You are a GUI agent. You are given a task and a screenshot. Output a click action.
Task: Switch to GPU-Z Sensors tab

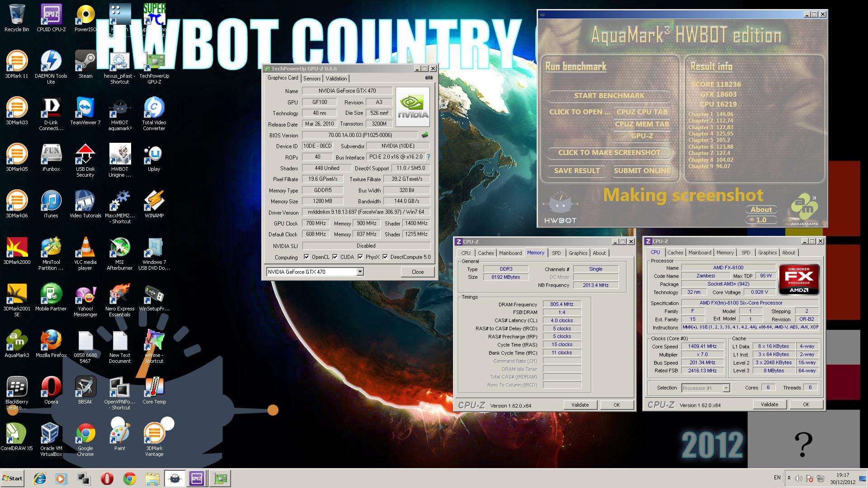click(x=312, y=78)
